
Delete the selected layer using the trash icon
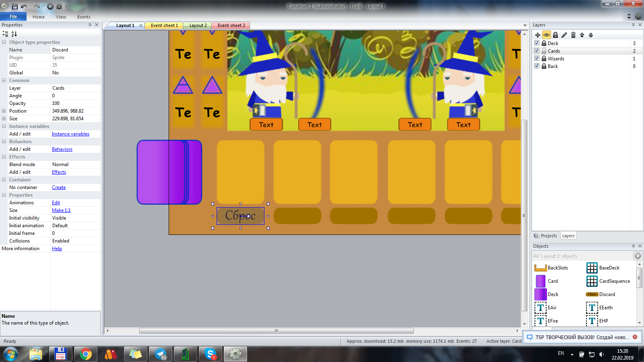tap(573, 35)
